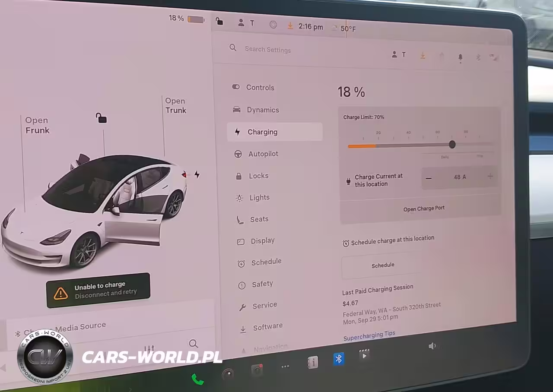Image resolution: width=553 pixels, height=392 pixels.
Task: Open the Autopilot settings menu
Action: click(263, 154)
